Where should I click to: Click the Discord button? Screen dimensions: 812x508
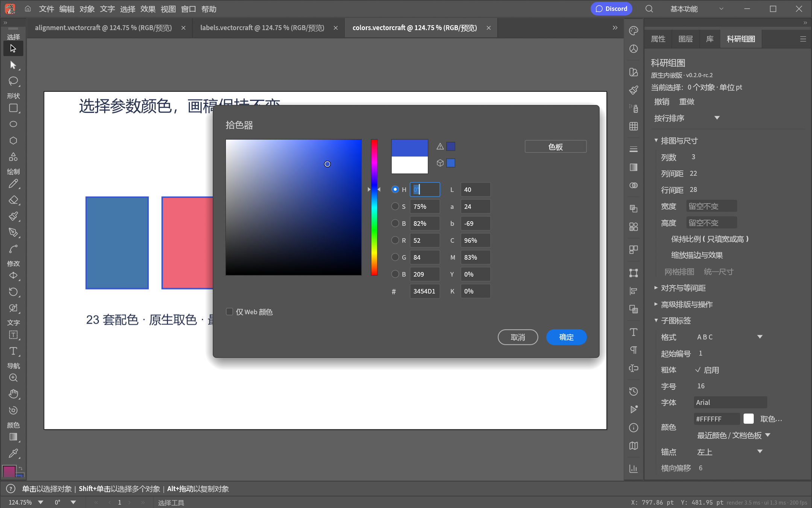tap(611, 9)
